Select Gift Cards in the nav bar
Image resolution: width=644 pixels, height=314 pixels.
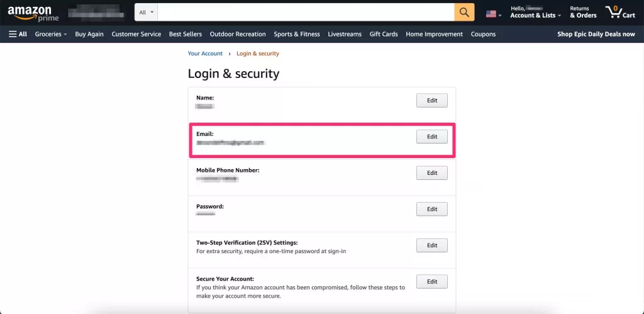[x=384, y=34]
